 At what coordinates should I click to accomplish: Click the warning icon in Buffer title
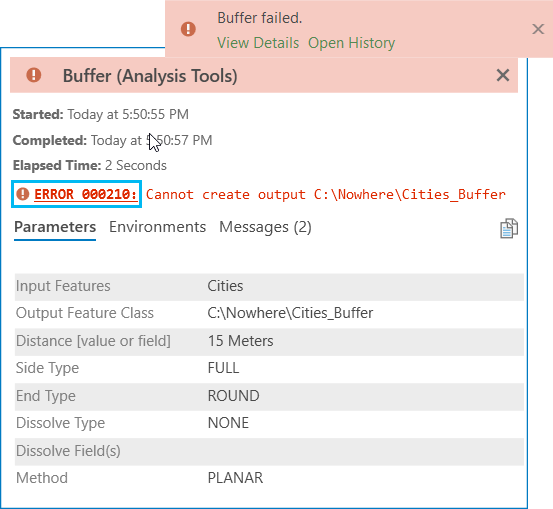(x=34, y=75)
